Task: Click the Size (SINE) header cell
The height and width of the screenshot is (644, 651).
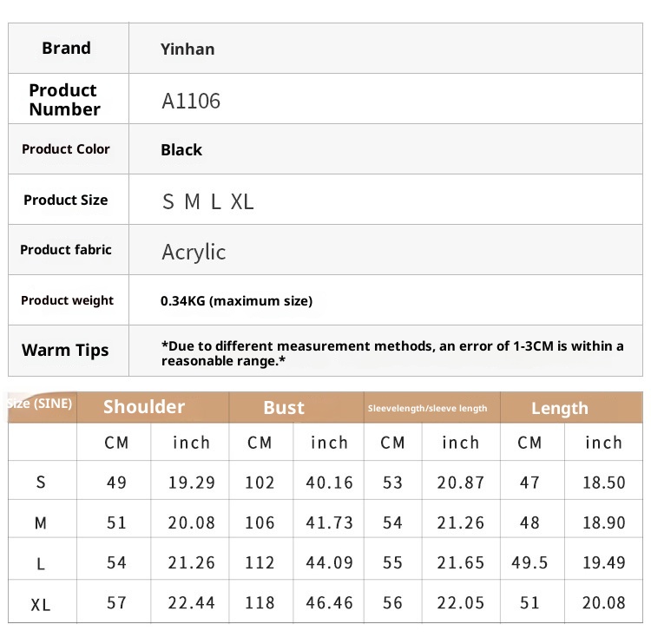Action: [41, 404]
